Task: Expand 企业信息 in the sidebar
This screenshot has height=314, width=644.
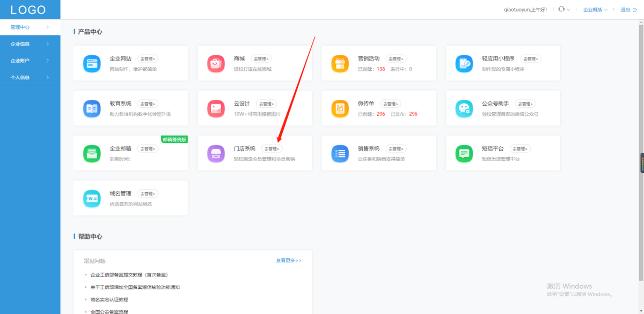Action: click(x=30, y=44)
